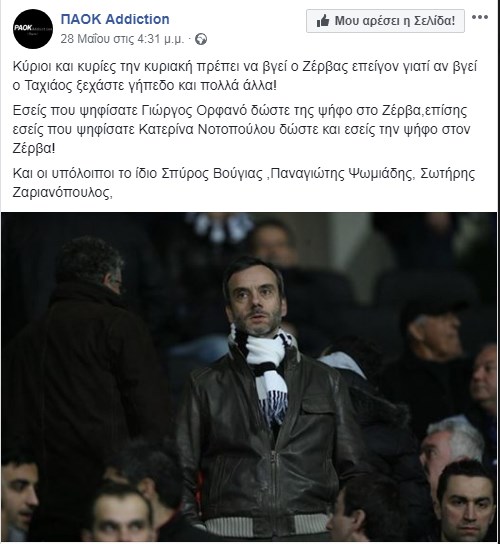Image resolution: width=500 pixels, height=544 pixels.
Task: Click the paragraph starting with Εσείς που ψηφίσατε
Action: [241, 129]
